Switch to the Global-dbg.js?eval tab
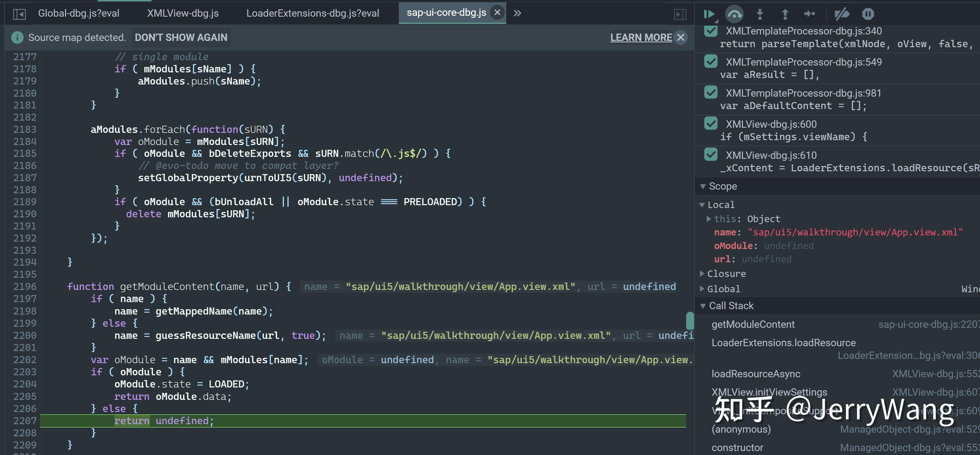The width and height of the screenshot is (980, 455). 79,13
